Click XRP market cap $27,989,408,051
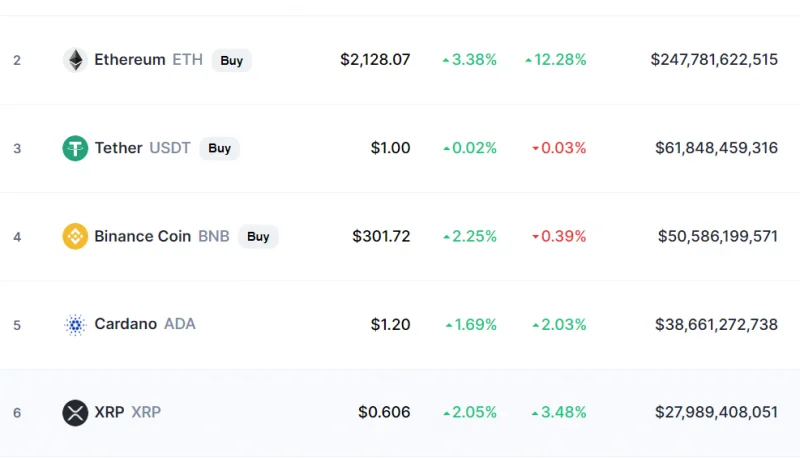 pos(716,412)
